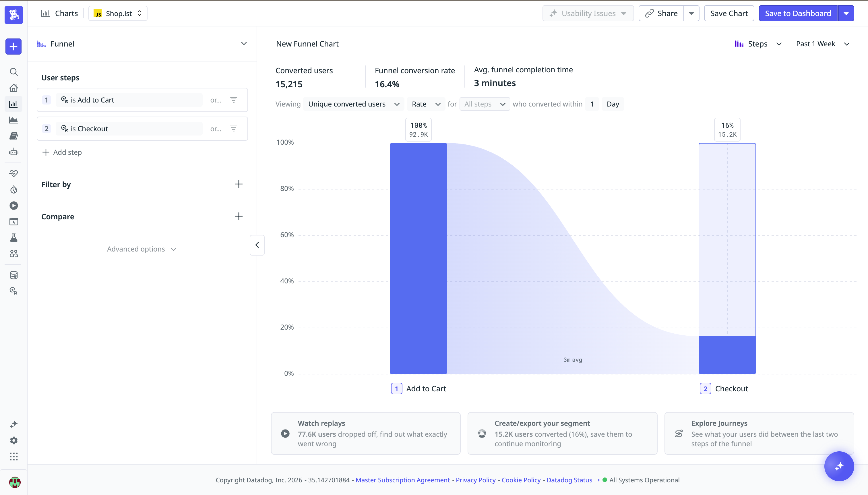Viewport: 868px width, 495px height.
Task: Open the Steps view dropdown
Action: (x=758, y=44)
